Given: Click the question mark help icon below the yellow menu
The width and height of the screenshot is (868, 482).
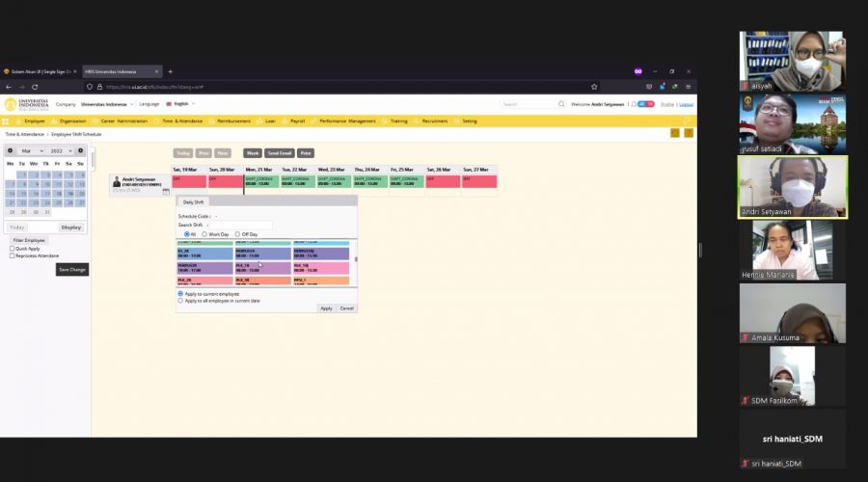Looking at the screenshot, I should point(688,133).
